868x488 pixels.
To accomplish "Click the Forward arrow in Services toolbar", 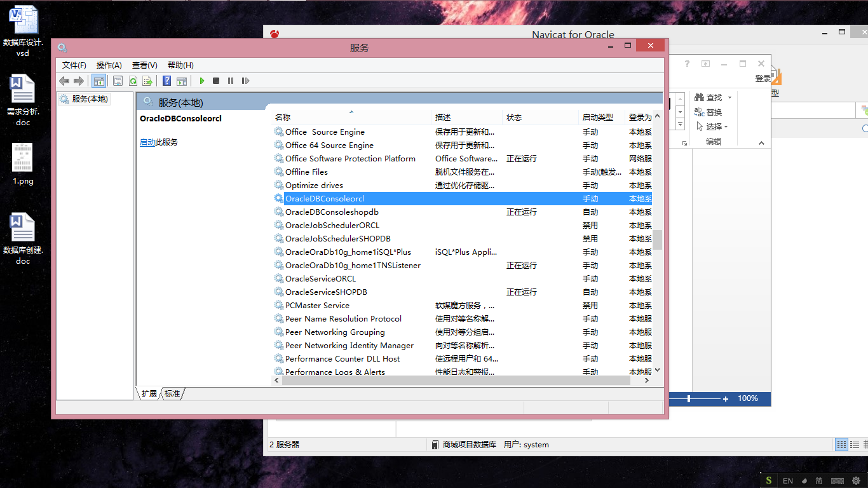I will tap(79, 81).
